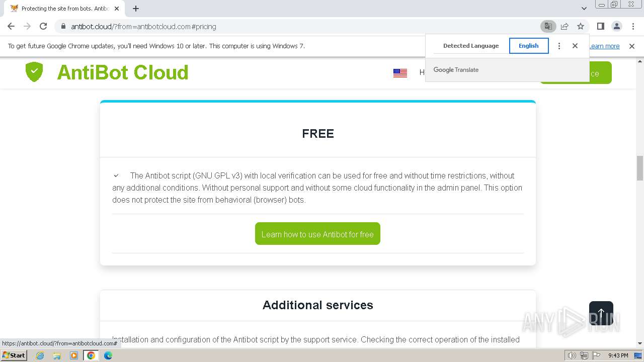Open the tab search dropdown arrow

point(584,9)
